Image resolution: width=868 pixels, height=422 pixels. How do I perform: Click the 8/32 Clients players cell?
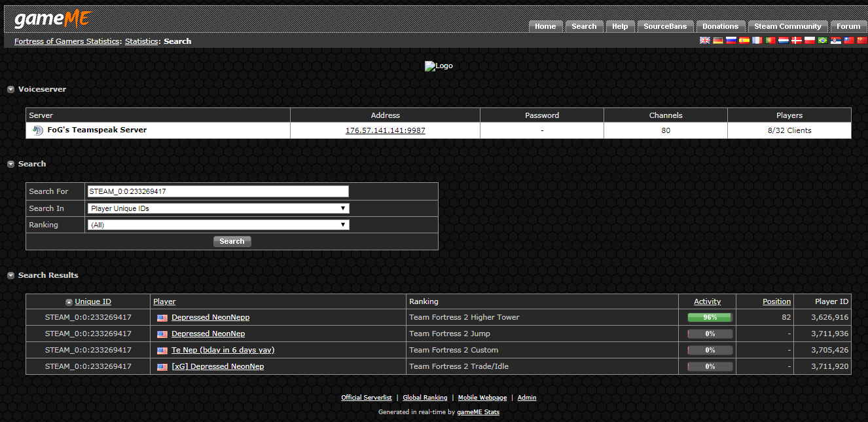[789, 130]
